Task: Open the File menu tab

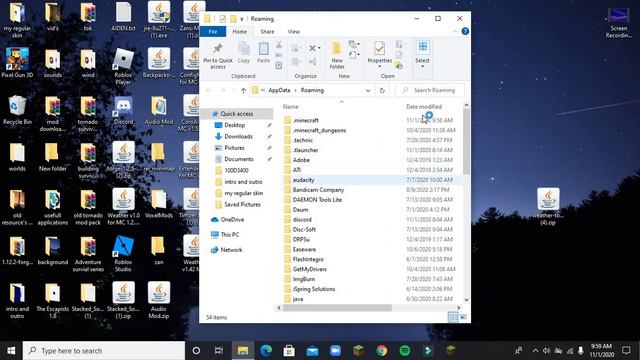Action: point(213,31)
